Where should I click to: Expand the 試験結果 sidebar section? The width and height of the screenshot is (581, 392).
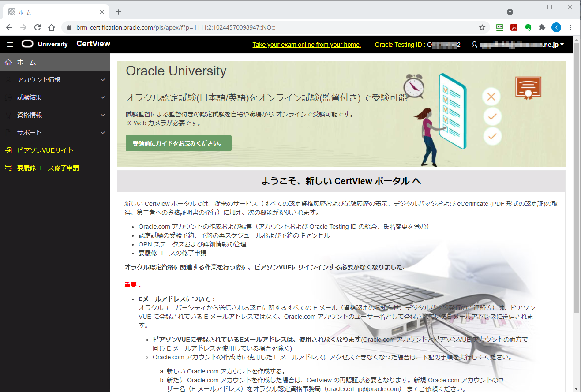55,97
